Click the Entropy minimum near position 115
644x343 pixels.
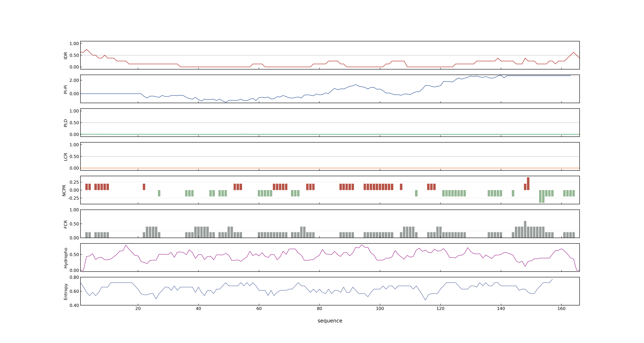click(425, 300)
